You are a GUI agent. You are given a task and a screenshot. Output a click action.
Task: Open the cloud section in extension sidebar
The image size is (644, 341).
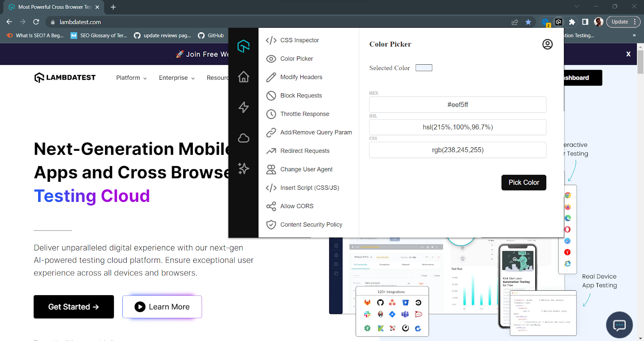(x=244, y=138)
